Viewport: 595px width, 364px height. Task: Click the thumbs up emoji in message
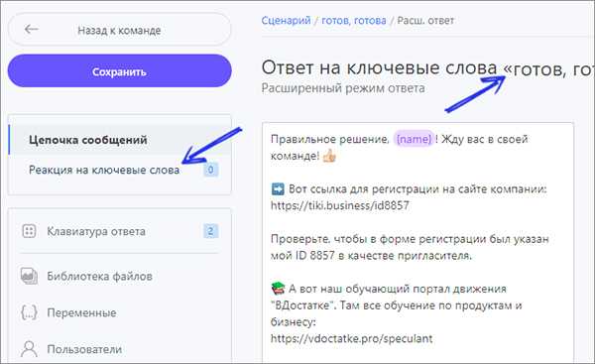coord(329,156)
